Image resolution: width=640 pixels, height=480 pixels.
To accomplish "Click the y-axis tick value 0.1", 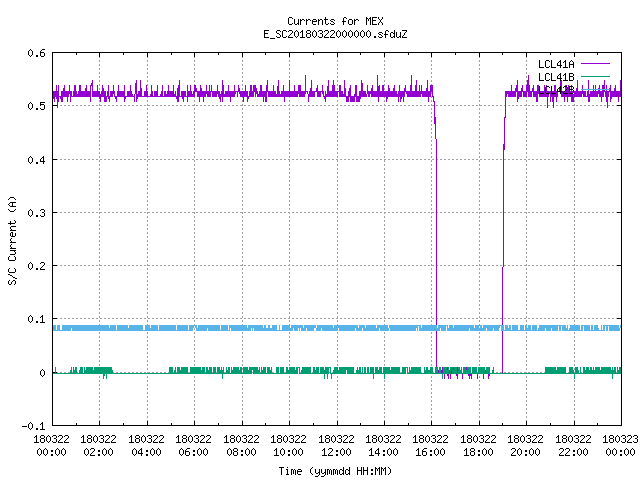I will click(36, 319).
